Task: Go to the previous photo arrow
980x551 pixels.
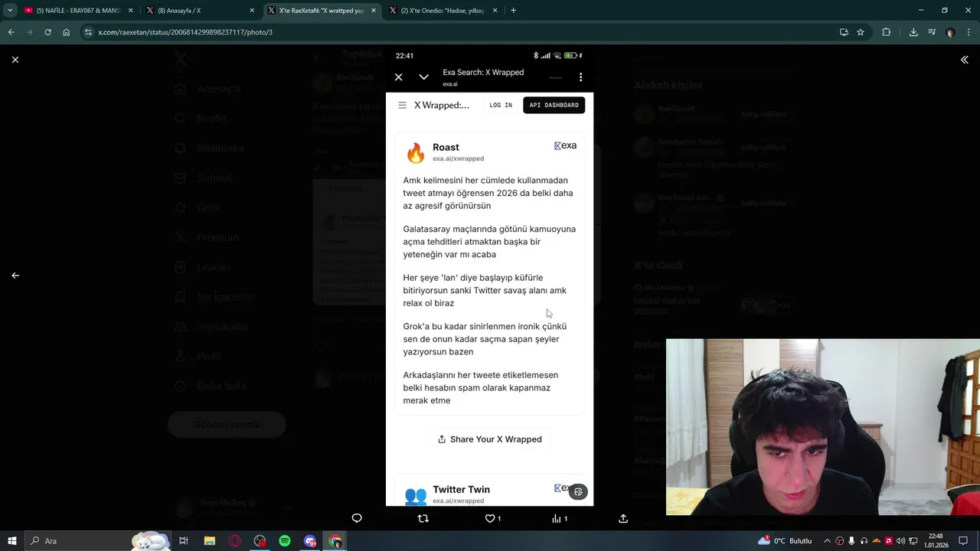Action: pyautogui.click(x=15, y=275)
